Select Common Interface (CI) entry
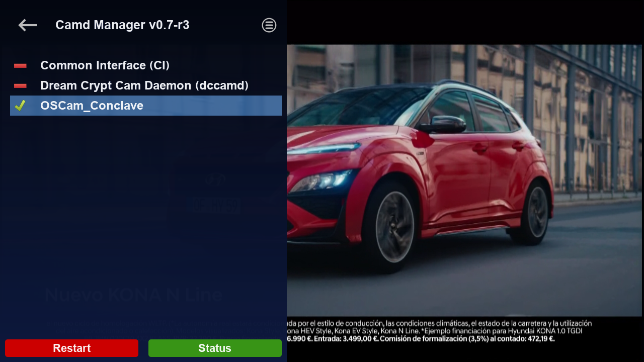Image resolution: width=644 pixels, height=362 pixels. coord(105,65)
